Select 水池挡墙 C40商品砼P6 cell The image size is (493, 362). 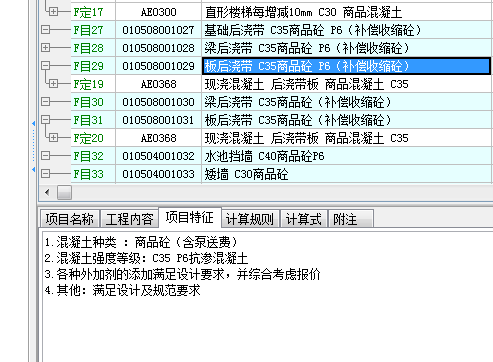347,156
